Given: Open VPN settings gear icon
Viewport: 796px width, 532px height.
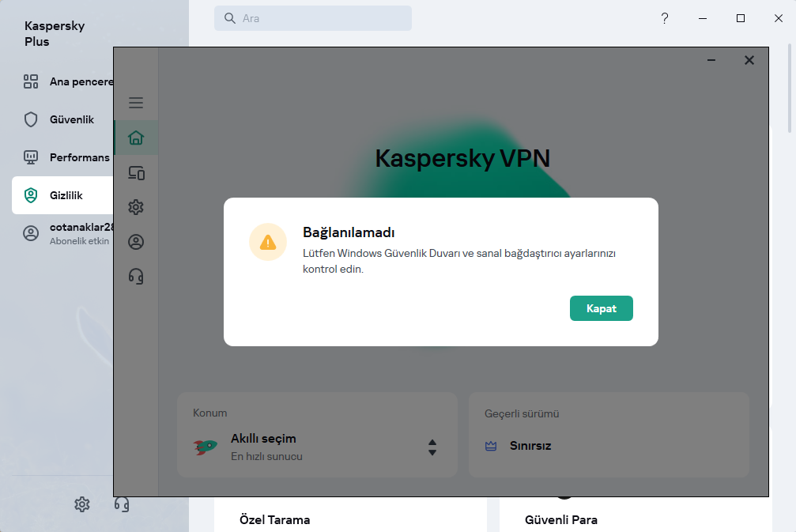Looking at the screenshot, I should coord(135,207).
